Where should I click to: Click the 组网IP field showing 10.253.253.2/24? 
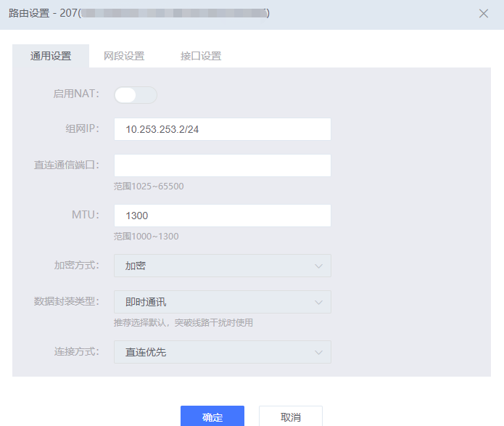pyautogui.click(x=222, y=129)
